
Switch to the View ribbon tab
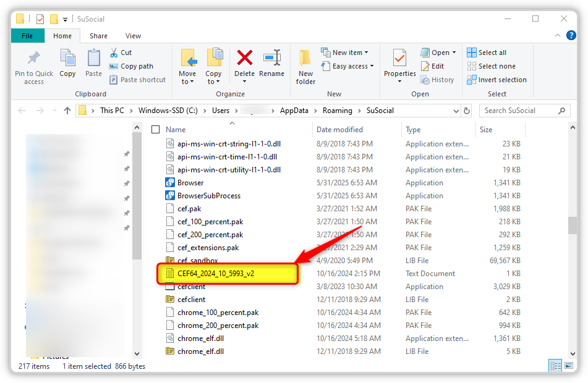133,36
